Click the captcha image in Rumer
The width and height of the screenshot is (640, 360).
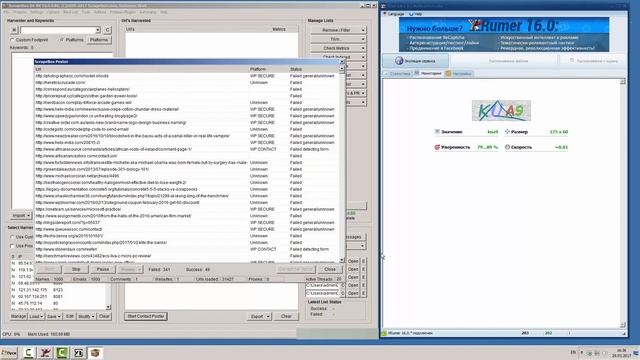click(x=501, y=110)
